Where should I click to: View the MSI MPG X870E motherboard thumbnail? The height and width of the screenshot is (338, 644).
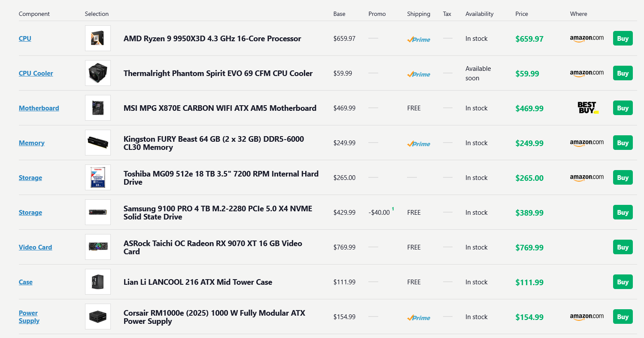tap(98, 108)
